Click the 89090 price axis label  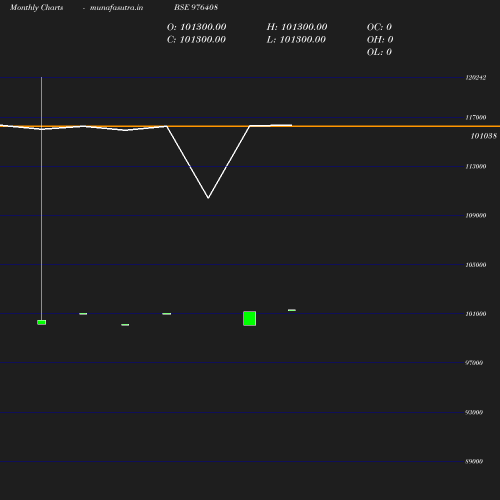(474, 462)
